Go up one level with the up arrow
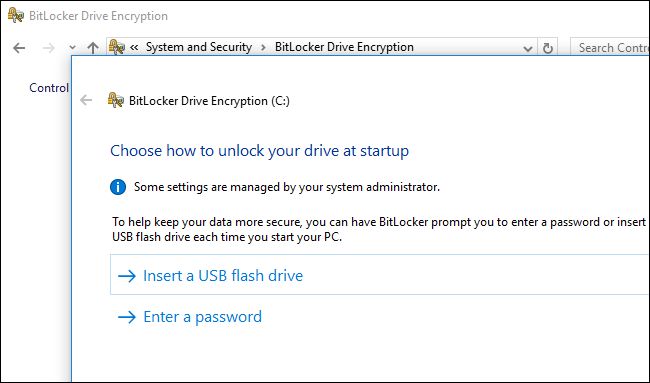 tap(93, 48)
